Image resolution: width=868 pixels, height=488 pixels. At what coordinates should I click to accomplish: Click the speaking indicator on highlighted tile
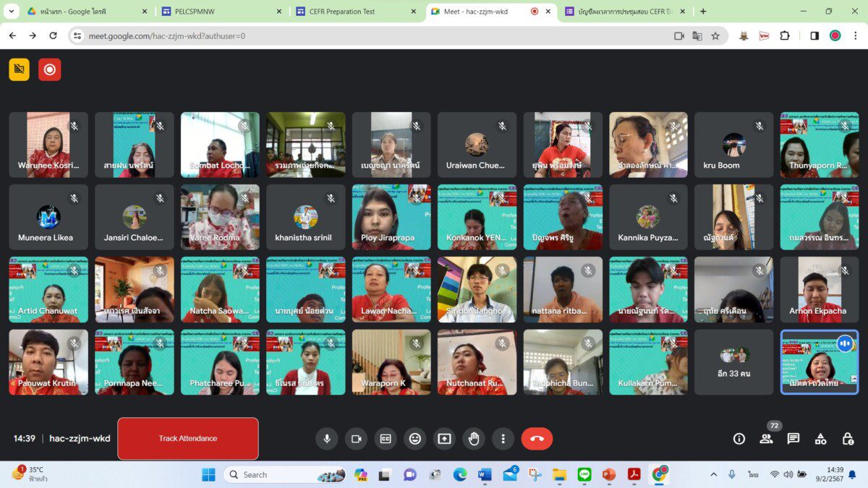click(845, 343)
